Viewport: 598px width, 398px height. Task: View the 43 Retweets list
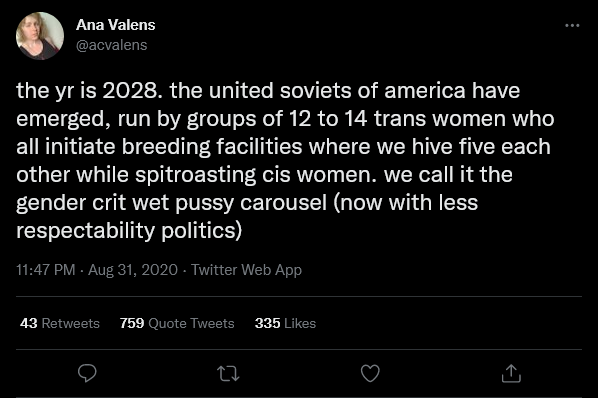[x=60, y=323]
